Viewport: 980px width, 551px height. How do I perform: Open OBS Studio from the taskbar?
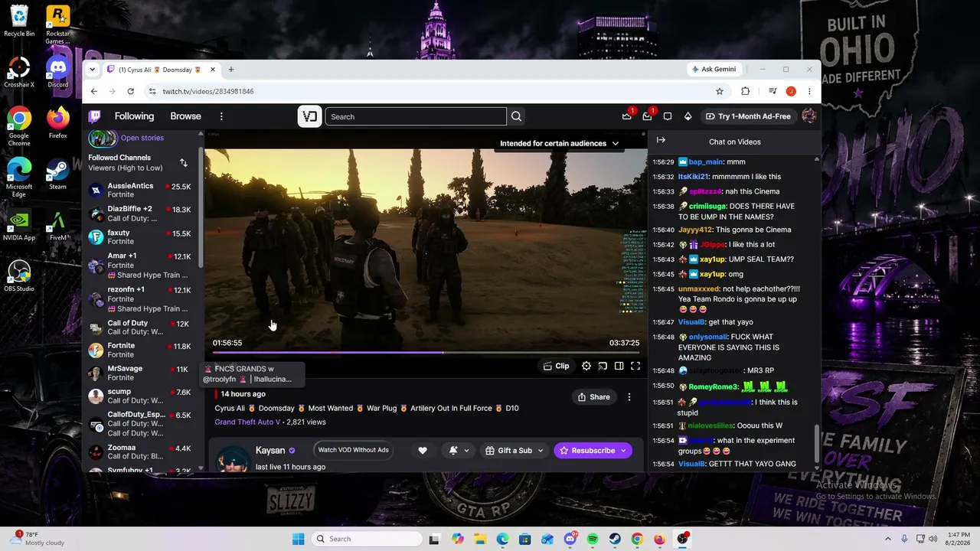[x=681, y=539]
